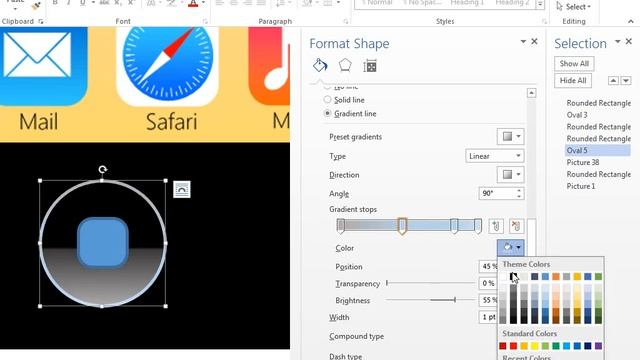The width and height of the screenshot is (640, 360).
Task: Move selected object down in order
Action: tap(626, 80)
